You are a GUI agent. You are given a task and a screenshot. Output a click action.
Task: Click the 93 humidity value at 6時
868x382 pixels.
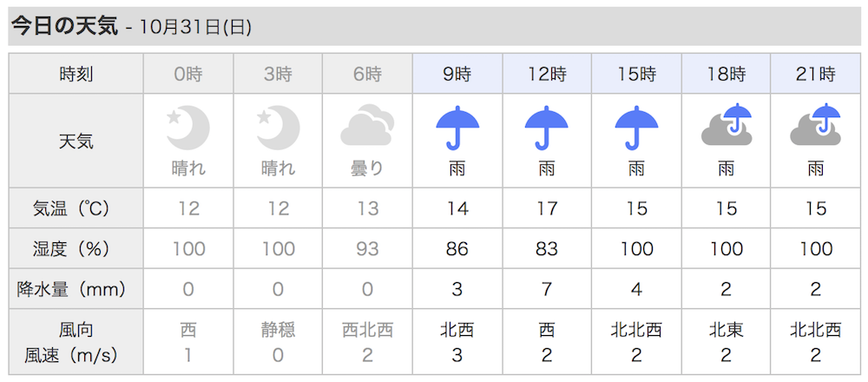[367, 248]
